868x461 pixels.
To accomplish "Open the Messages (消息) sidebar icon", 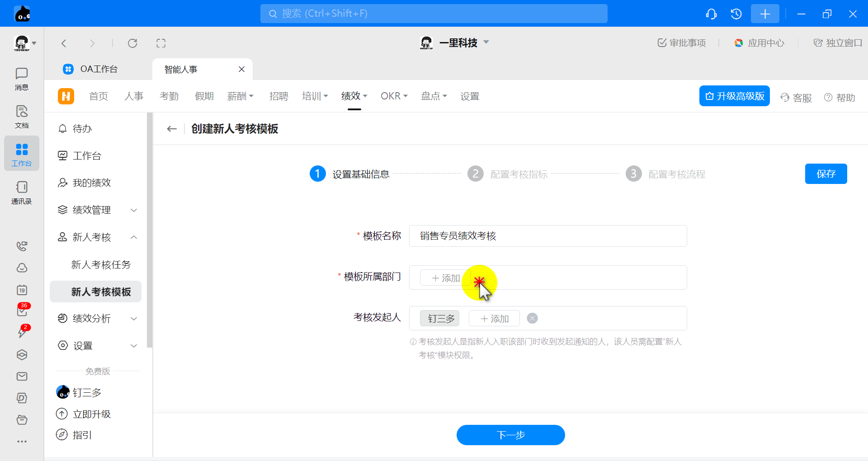I will pyautogui.click(x=21, y=79).
